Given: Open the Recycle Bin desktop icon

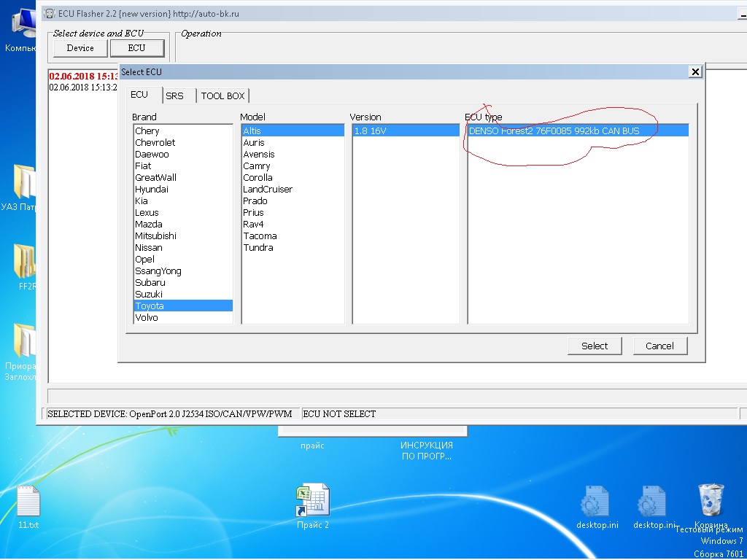Looking at the screenshot, I should 711,502.
